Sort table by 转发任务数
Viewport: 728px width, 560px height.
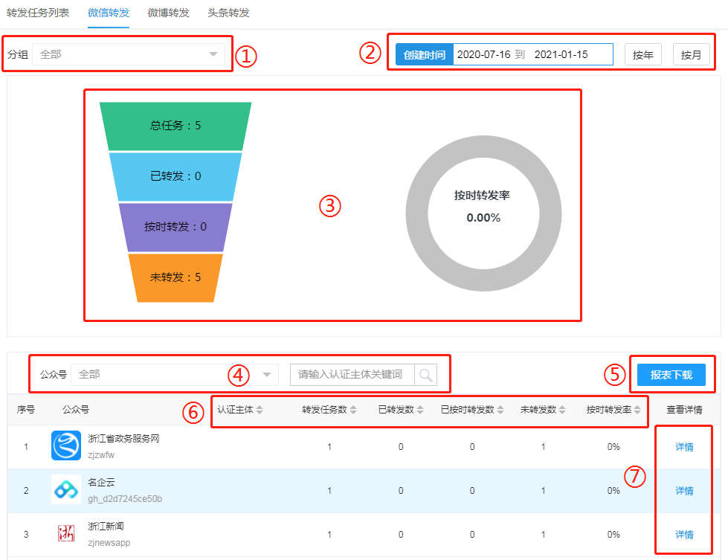pos(329,410)
